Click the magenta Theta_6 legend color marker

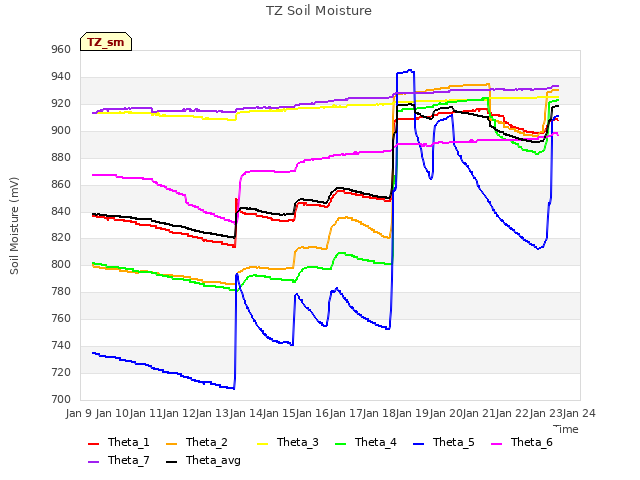click(x=496, y=444)
